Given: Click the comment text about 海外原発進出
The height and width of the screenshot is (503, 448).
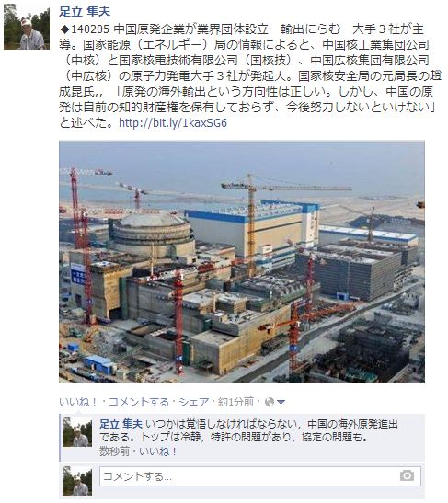Looking at the screenshot, I should tap(248, 430).
